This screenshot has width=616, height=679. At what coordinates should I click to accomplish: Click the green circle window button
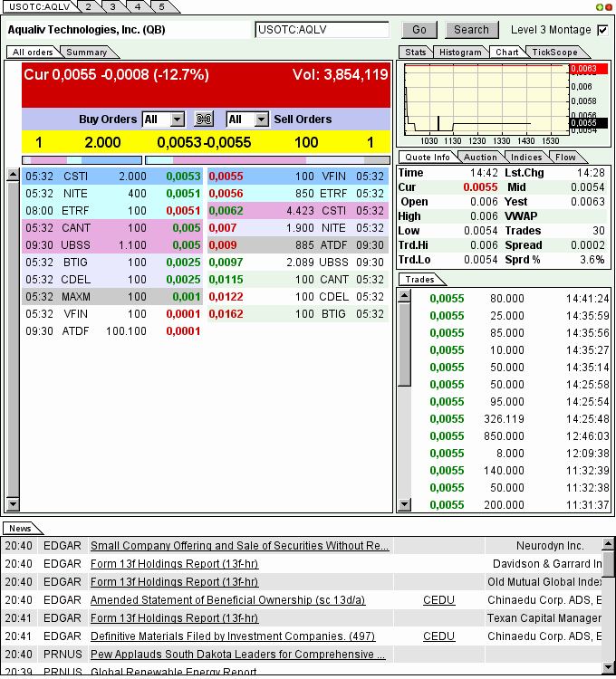600,7
